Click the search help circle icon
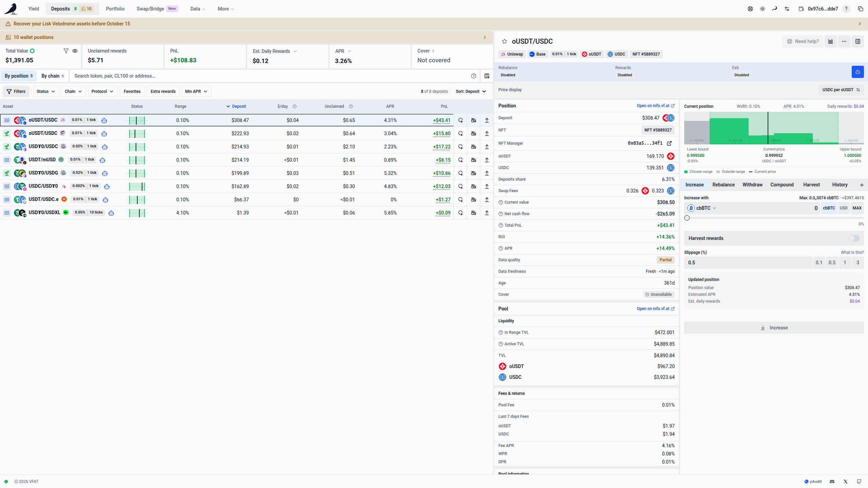868x488 pixels. coord(474,76)
